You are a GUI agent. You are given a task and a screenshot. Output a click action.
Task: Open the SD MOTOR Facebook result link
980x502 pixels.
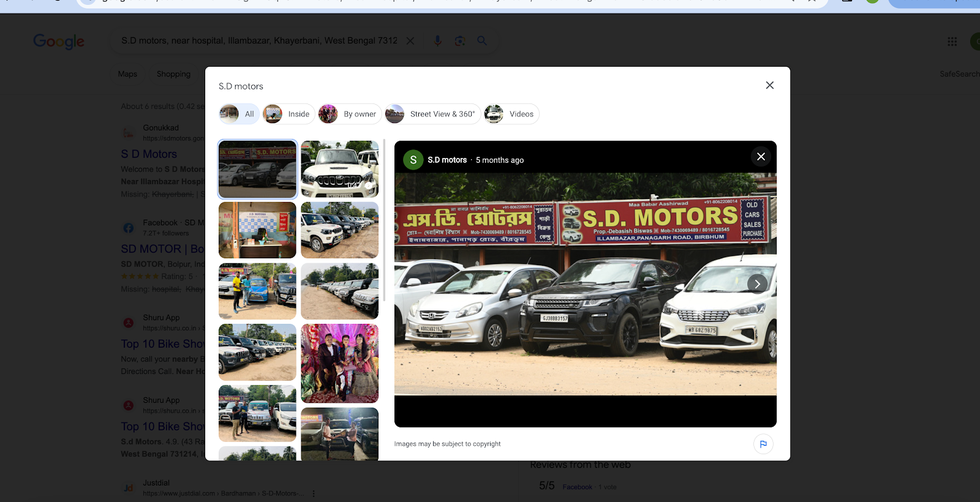(162, 249)
